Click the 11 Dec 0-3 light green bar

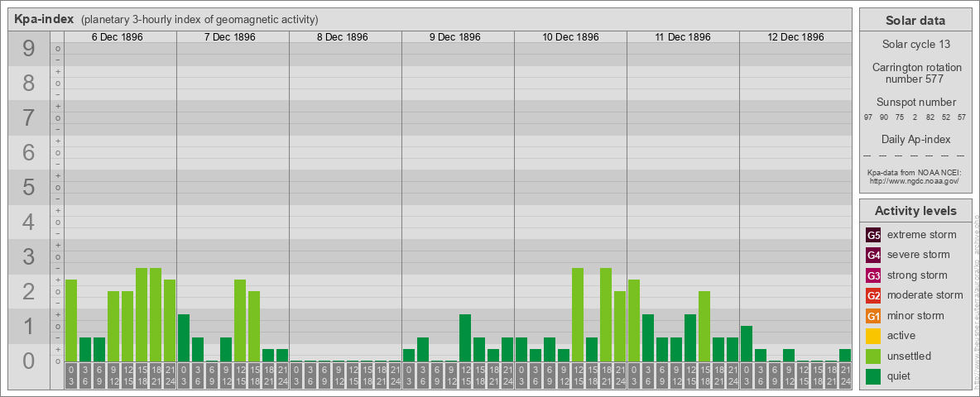click(634, 320)
